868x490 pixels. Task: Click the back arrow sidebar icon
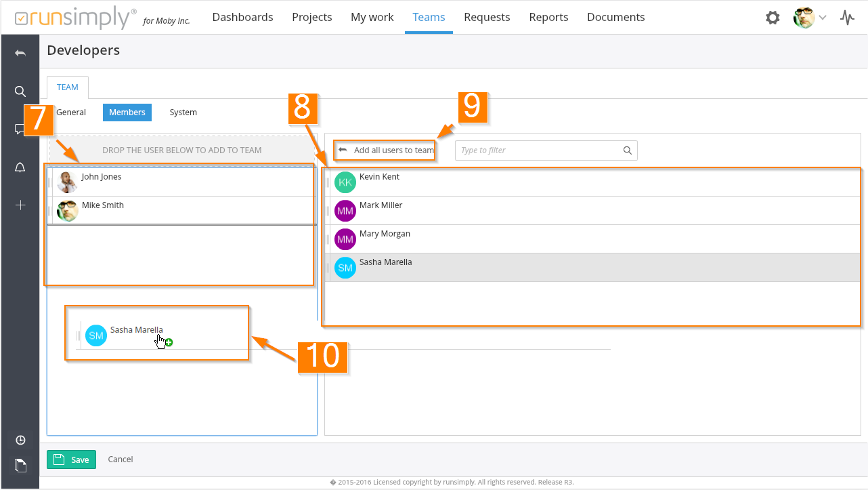click(x=20, y=53)
